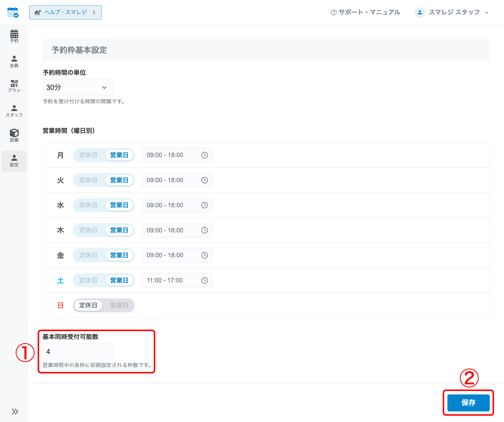
Task: Open the 設備 equipment cube icon
Action: pyautogui.click(x=14, y=135)
